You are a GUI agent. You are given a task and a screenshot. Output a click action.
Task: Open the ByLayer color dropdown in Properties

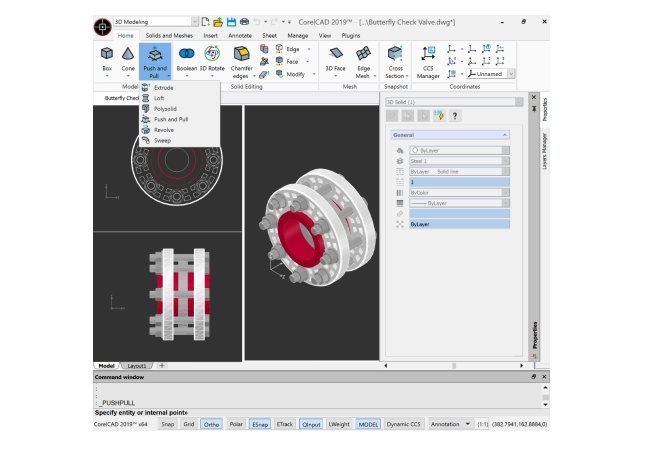coord(506,150)
